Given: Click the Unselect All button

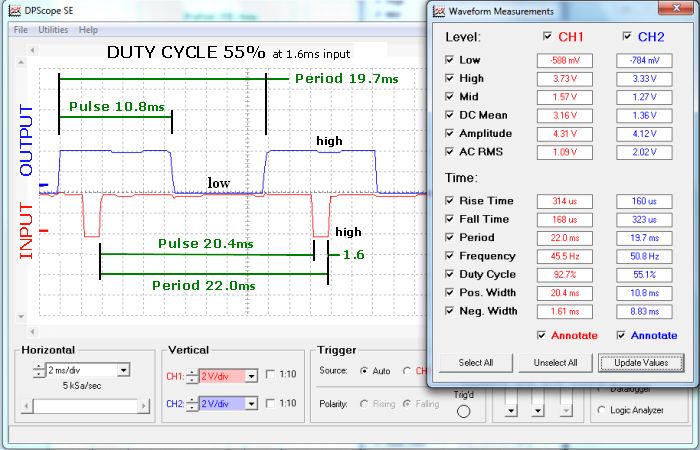Looking at the screenshot, I should coord(555,362).
